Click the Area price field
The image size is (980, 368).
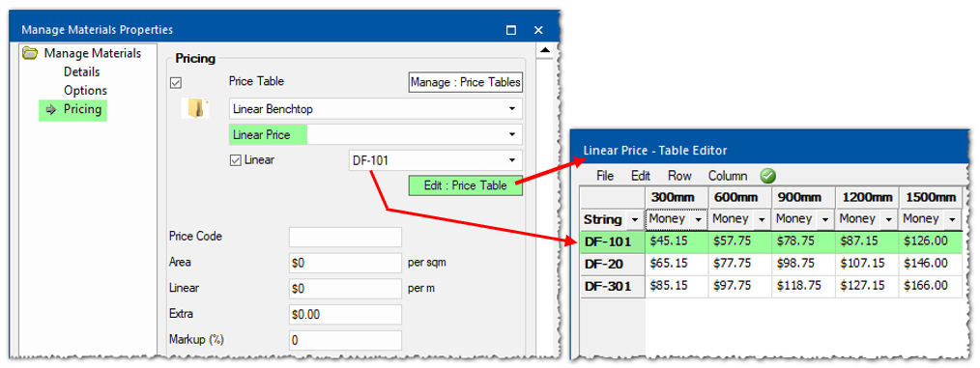click(x=345, y=263)
